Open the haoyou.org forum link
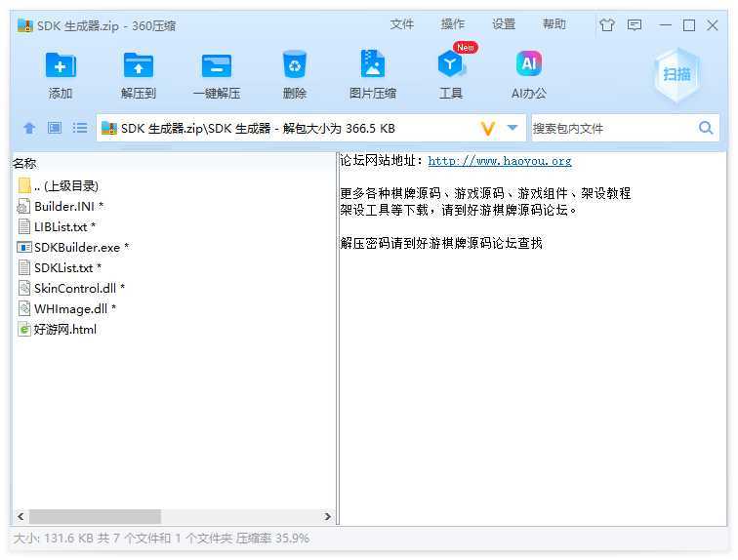738x560 pixels. [x=500, y=161]
